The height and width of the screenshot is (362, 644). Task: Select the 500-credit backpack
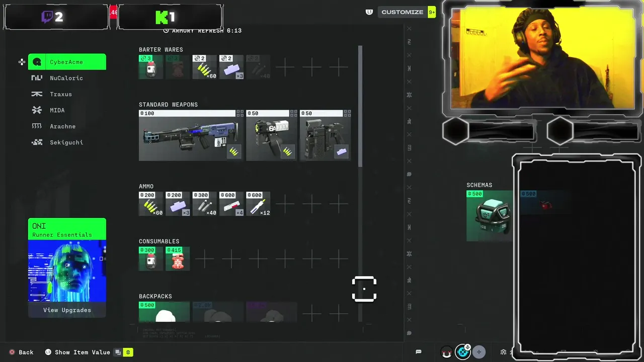click(164, 312)
